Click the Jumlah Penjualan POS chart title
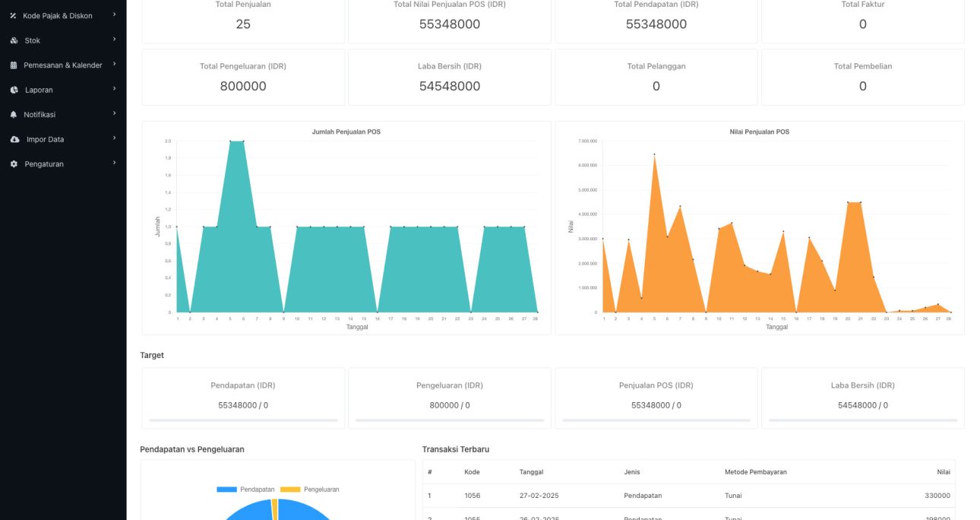 pos(346,132)
